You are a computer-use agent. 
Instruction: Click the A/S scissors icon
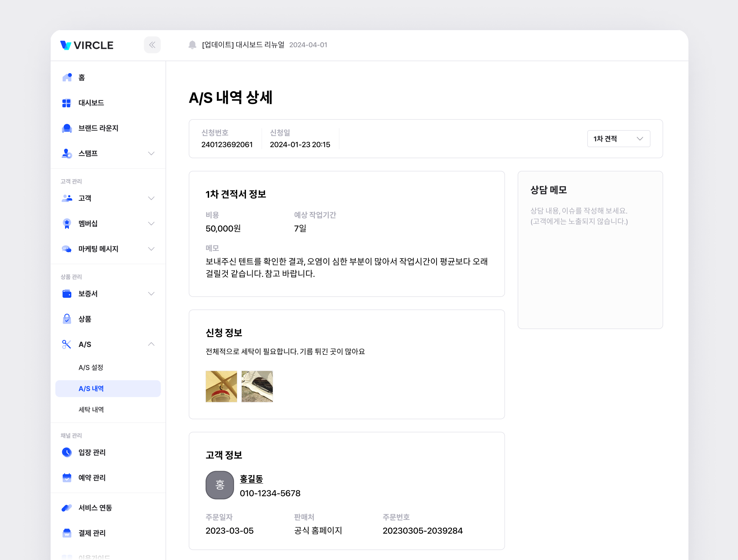click(66, 345)
